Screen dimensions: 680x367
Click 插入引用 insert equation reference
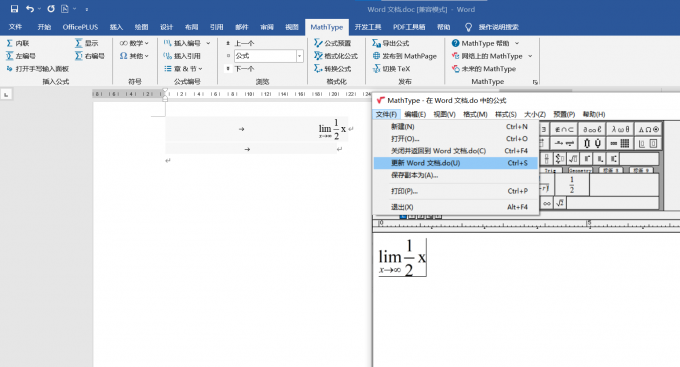coord(182,56)
